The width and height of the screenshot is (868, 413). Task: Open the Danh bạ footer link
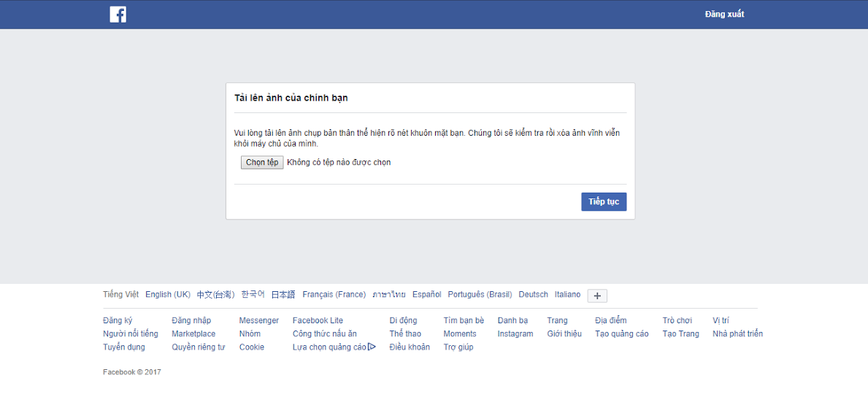pos(512,320)
